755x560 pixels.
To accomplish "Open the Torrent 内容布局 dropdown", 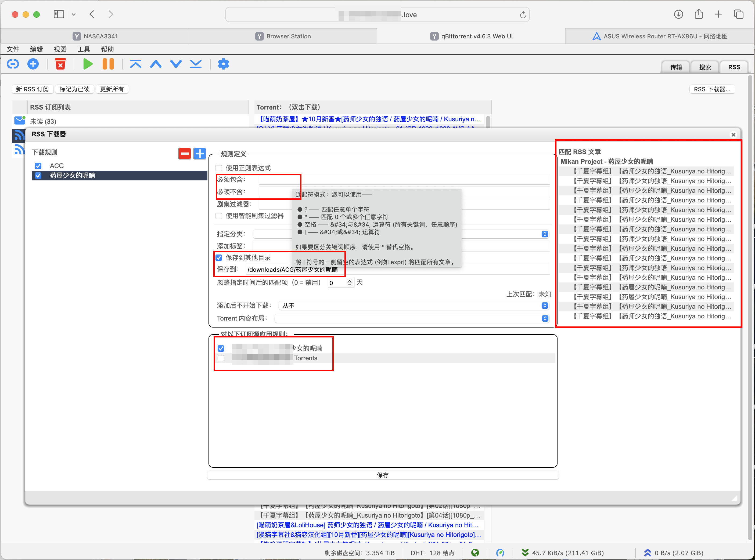I will (x=412, y=318).
